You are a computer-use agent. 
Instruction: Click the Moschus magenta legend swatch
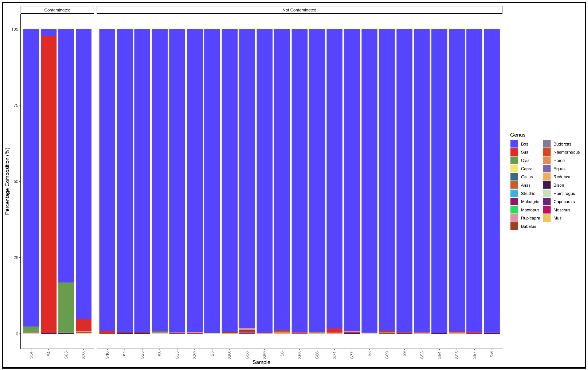(x=547, y=210)
